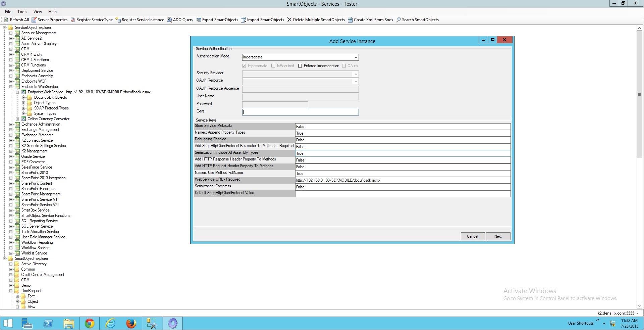This screenshot has height=330, width=644.
Task: Launch Firefox from the taskbar
Action: tap(131, 323)
